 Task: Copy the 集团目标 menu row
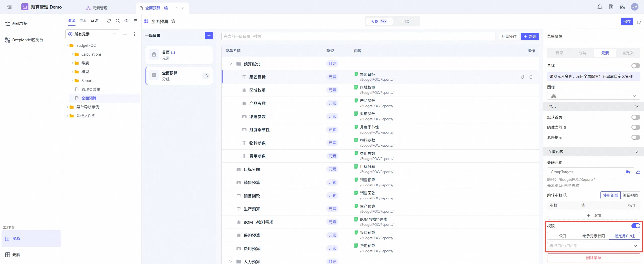click(522, 77)
